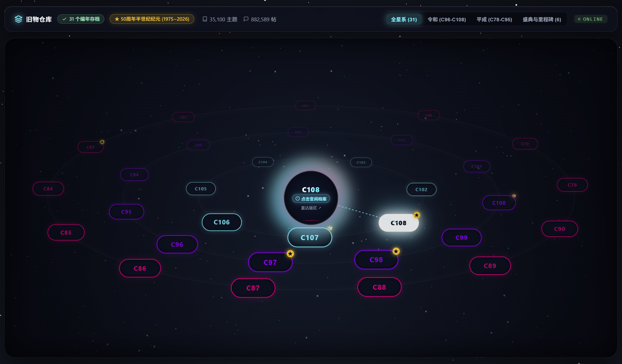Click the chat bubble icon beside 882,589 帖
Viewport: 622px width, 364px height.
[246, 19]
